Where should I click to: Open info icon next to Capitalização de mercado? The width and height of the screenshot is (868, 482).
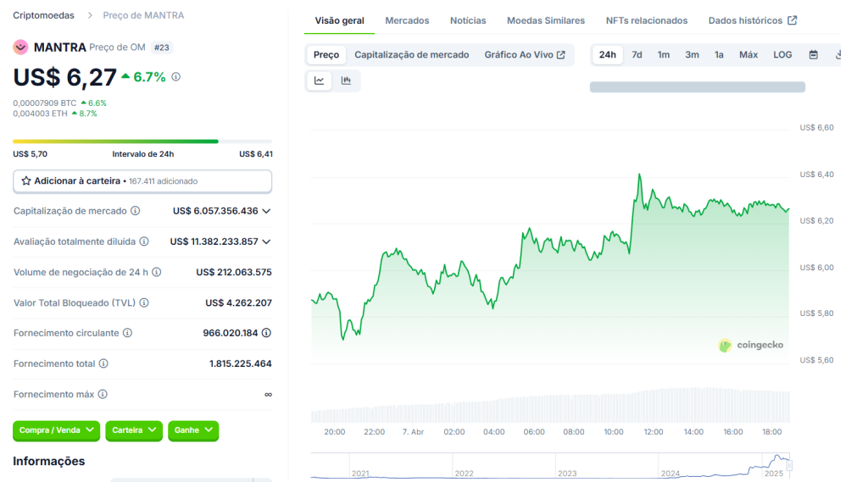click(x=135, y=211)
